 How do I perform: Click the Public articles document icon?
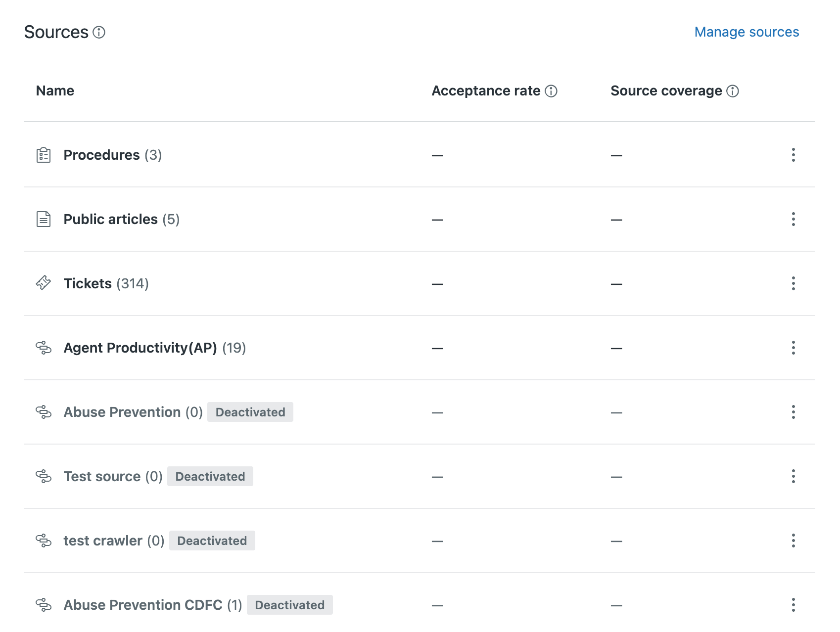pyautogui.click(x=44, y=219)
